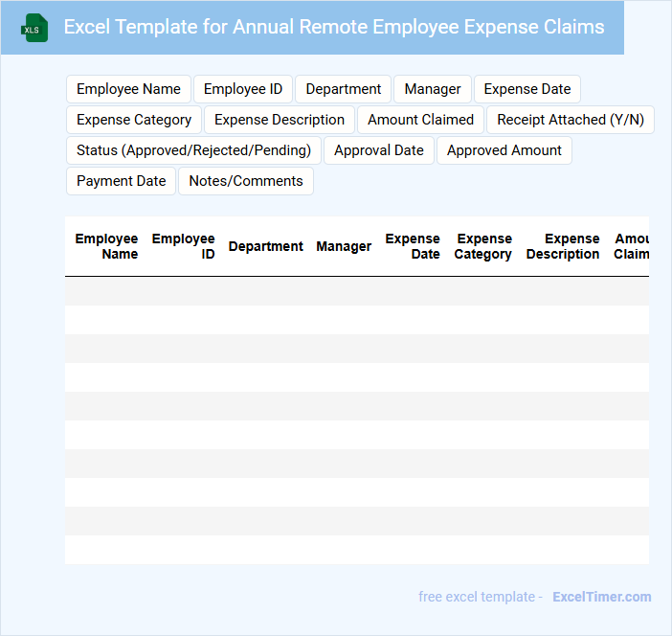Choose the Department tag
The image size is (672, 636).
pos(343,89)
